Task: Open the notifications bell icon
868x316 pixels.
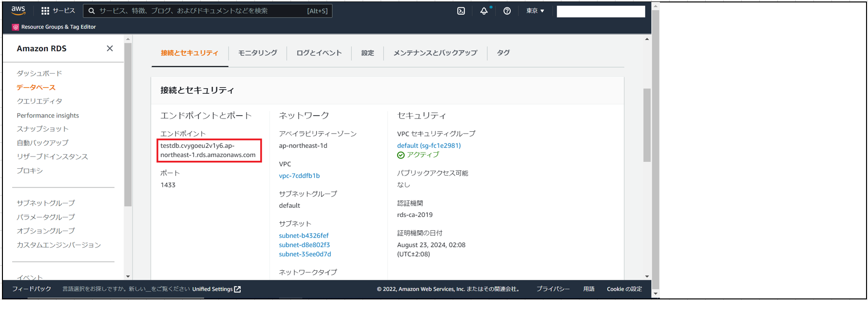Action: tap(484, 11)
